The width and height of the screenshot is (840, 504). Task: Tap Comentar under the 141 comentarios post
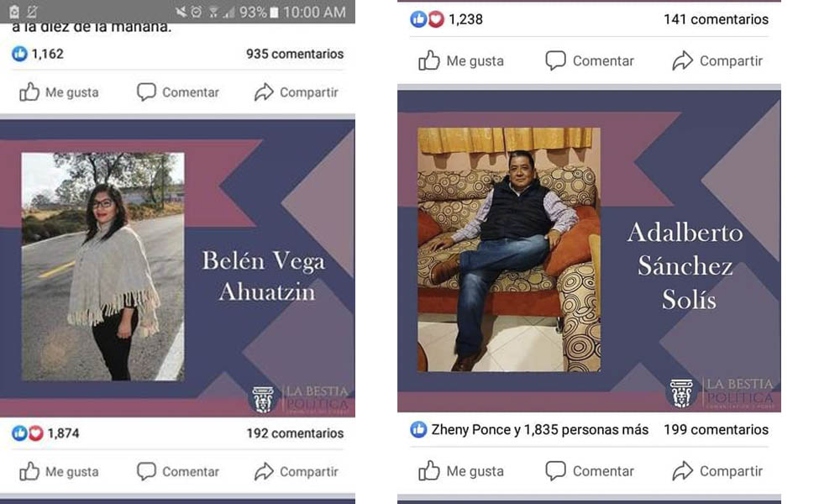tap(590, 60)
